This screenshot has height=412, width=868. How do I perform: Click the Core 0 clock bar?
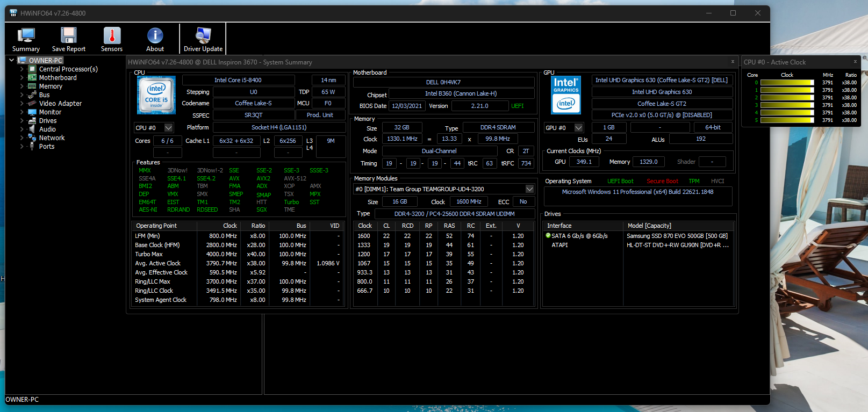tap(787, 83)
